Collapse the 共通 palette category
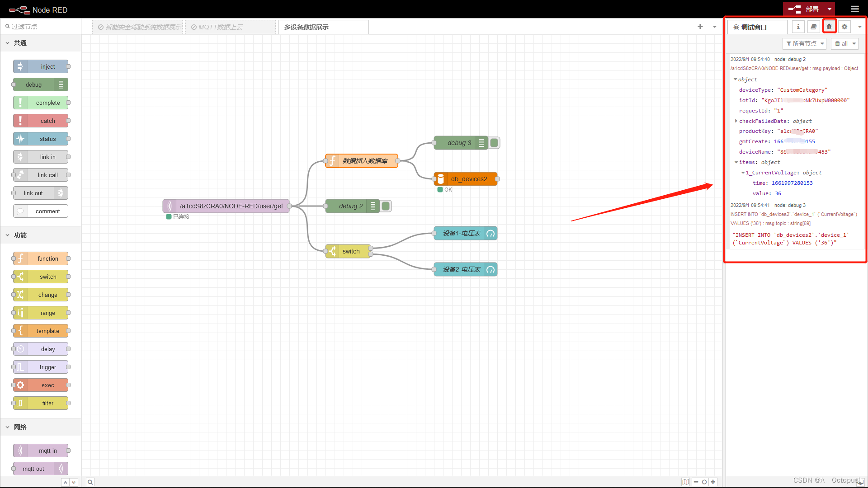Screen dimensions: 868x488 41,43
